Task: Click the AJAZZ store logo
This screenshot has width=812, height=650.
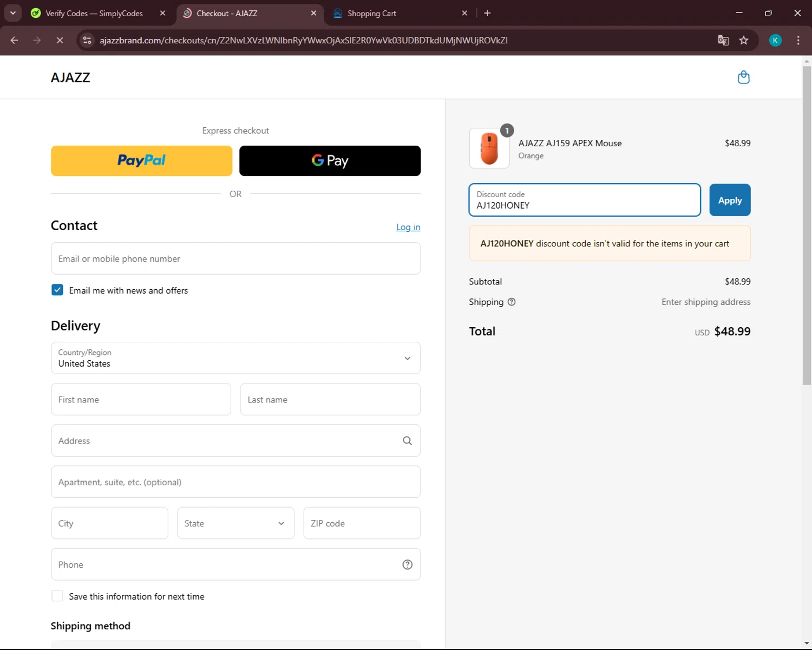Action: [70, 77]
